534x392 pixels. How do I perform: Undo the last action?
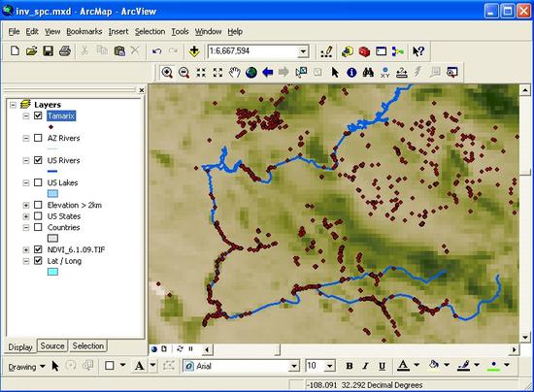(x=156, y=51)
